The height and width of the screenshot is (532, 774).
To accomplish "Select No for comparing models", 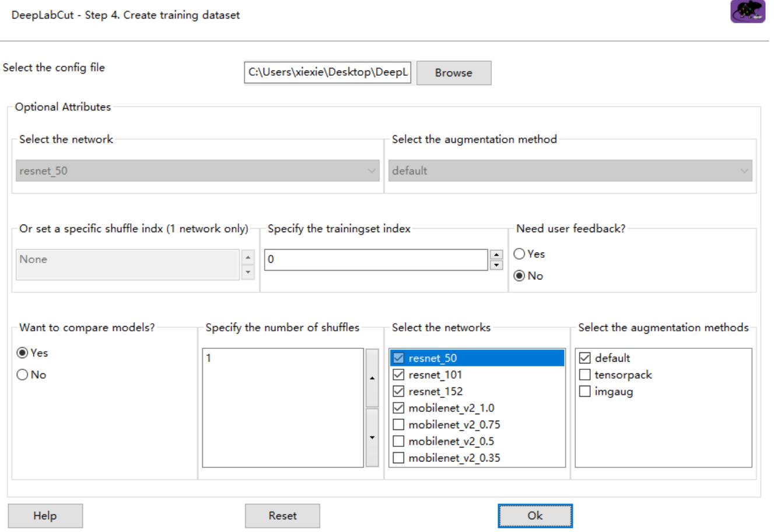I will click(x=21, y=374).
